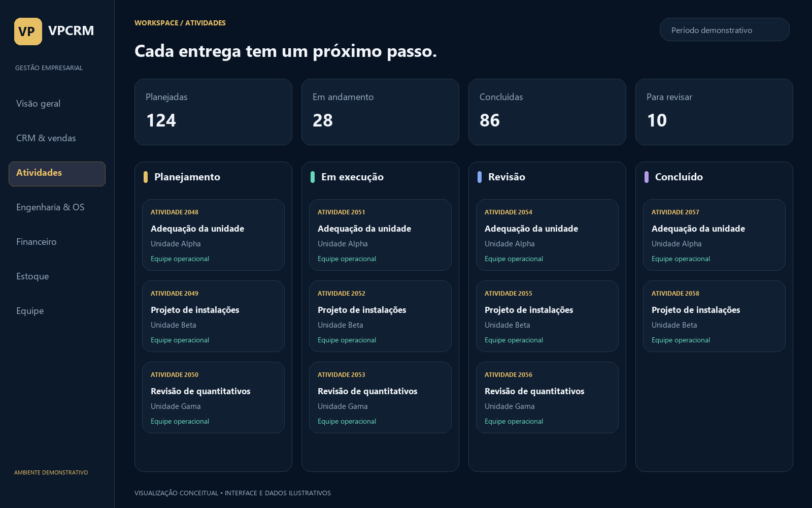Open card Atividade 2054
This screenshot has width=812, height=508.
coord(547,235)
